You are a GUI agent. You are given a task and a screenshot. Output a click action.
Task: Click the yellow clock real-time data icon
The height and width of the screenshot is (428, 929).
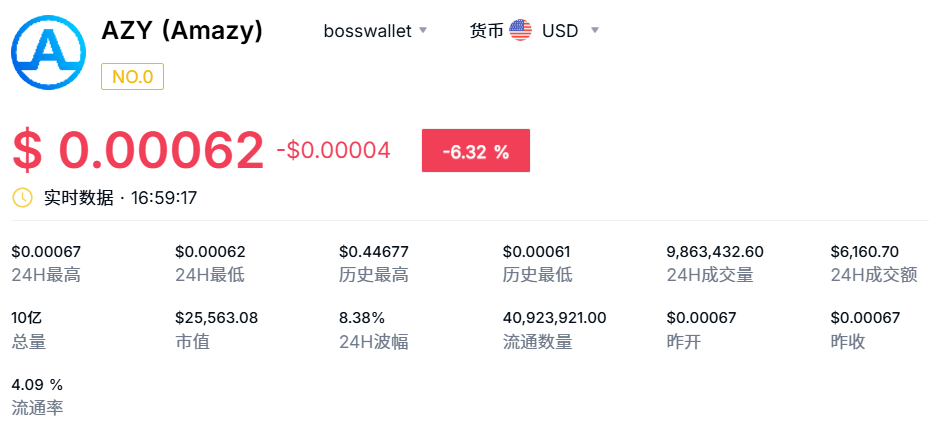[22, 197]
